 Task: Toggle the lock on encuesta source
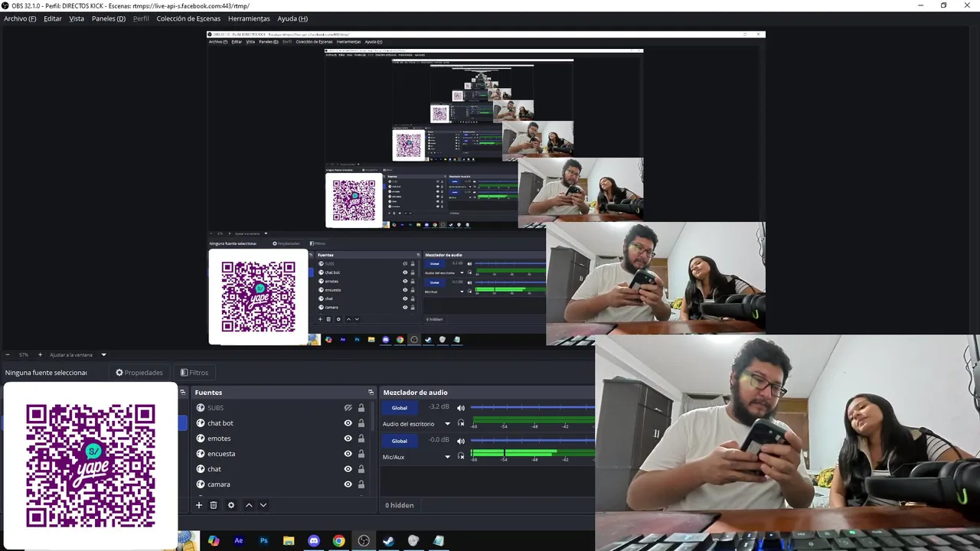coord(361,454)
